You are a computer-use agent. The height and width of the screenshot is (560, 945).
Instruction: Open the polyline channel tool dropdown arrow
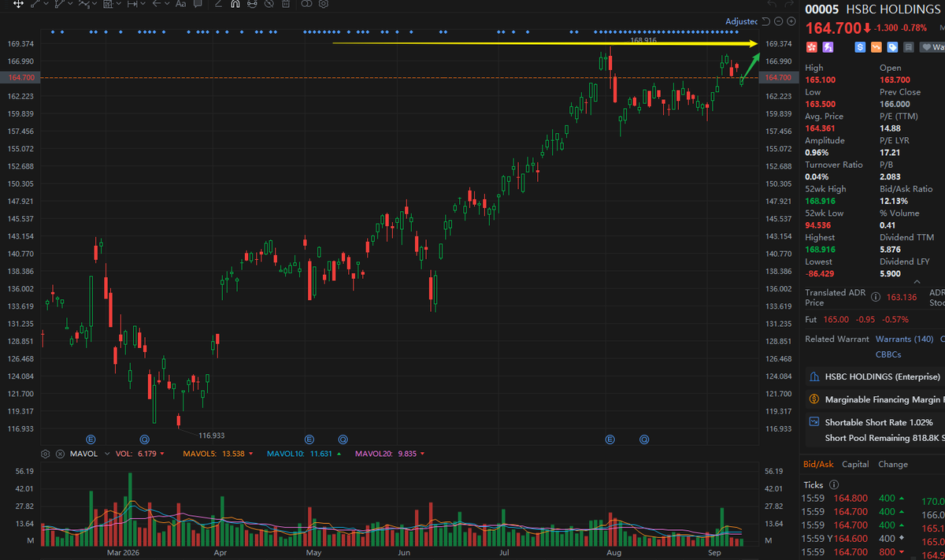pos(71,4)
